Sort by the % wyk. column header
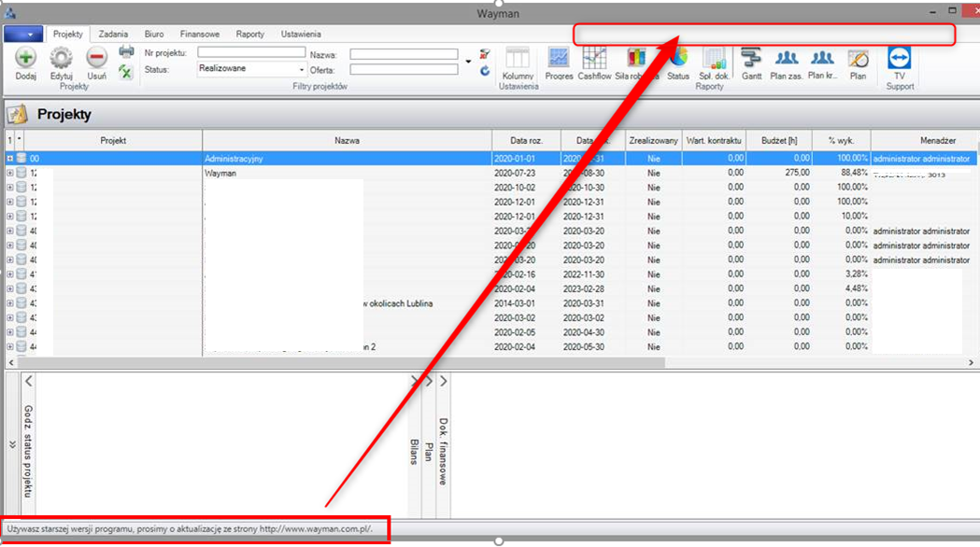Image resolution: width=980 pixels, height=547 pixels. 841,141
